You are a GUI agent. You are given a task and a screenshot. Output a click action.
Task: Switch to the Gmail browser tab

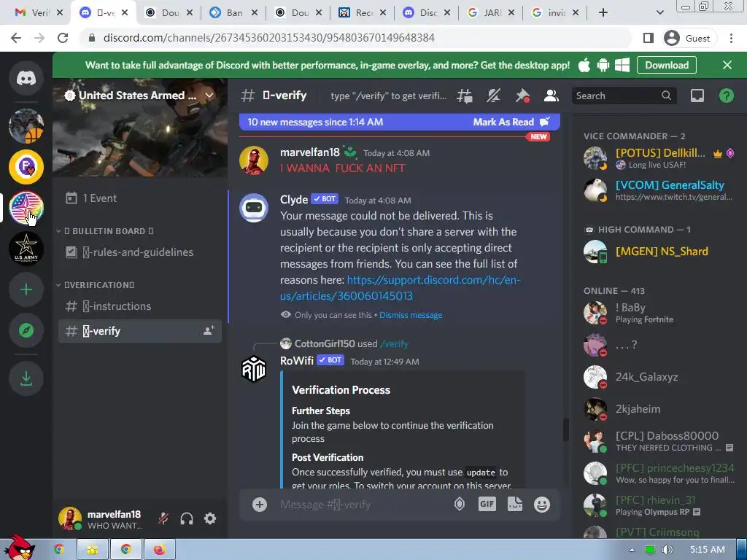pos(38,13)
